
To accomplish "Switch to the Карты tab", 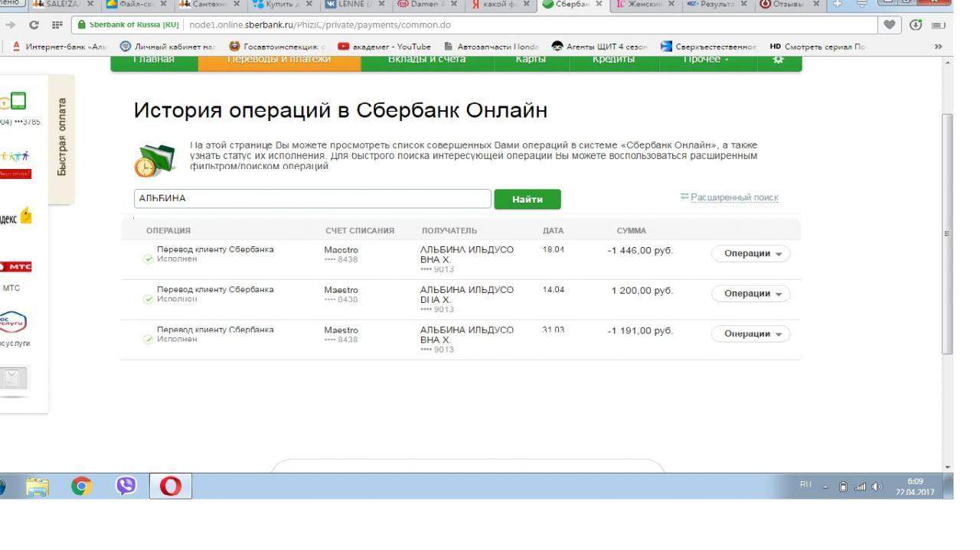I will tap(531, 60).
